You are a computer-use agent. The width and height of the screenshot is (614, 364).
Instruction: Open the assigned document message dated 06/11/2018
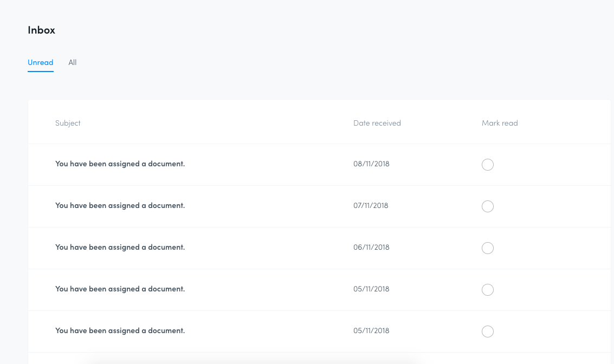(x=120, y=248)
